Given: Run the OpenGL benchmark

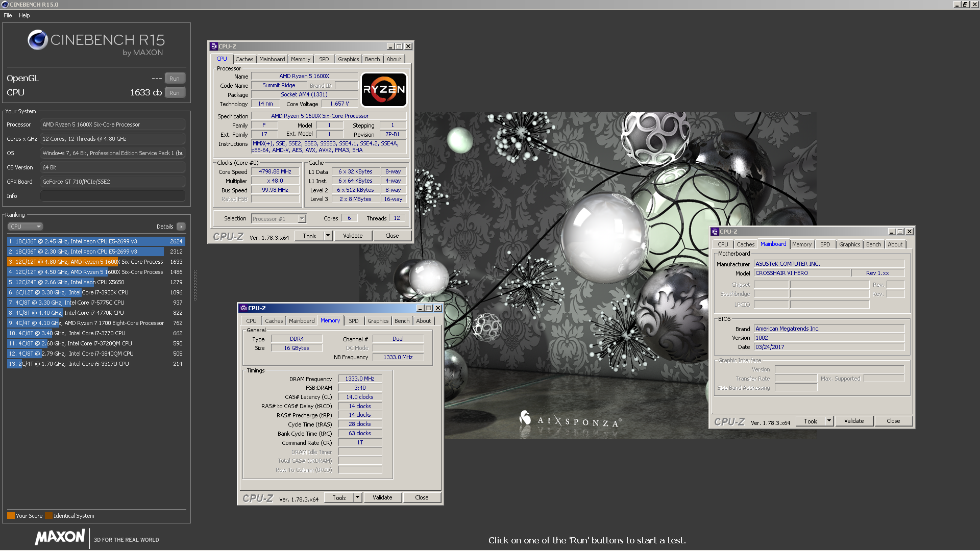Looking at the screenshot, I should [175, 79].
